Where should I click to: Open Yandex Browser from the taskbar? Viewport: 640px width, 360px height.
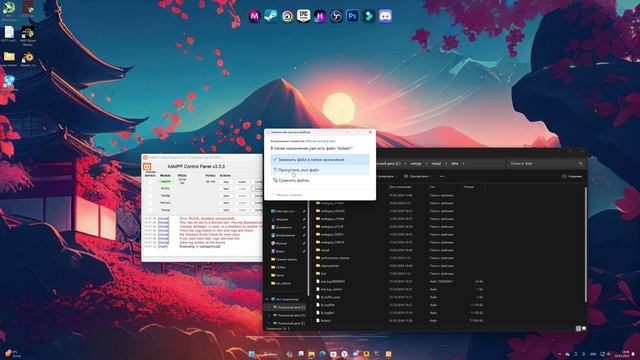(344, 354)
